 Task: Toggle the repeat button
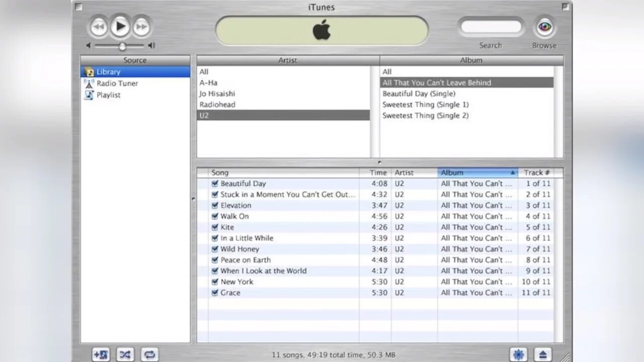click(149, 354)
